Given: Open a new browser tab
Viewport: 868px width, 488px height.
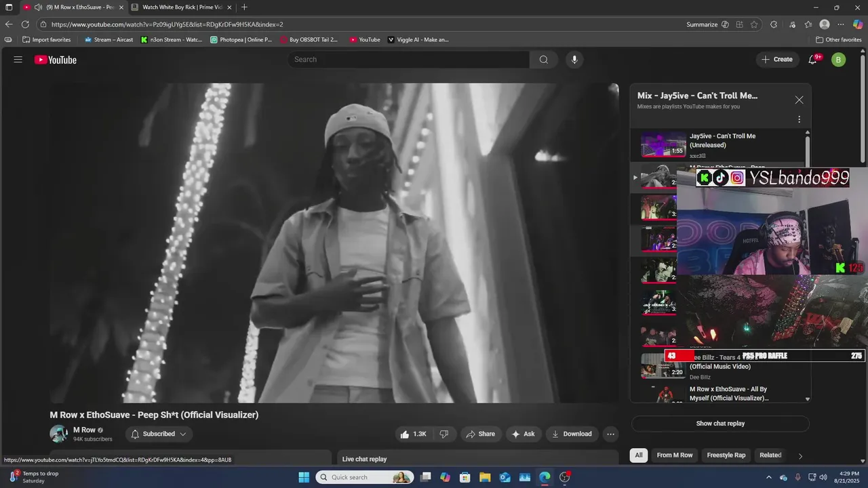Looking at the screenshot, I should pos(244,7).
